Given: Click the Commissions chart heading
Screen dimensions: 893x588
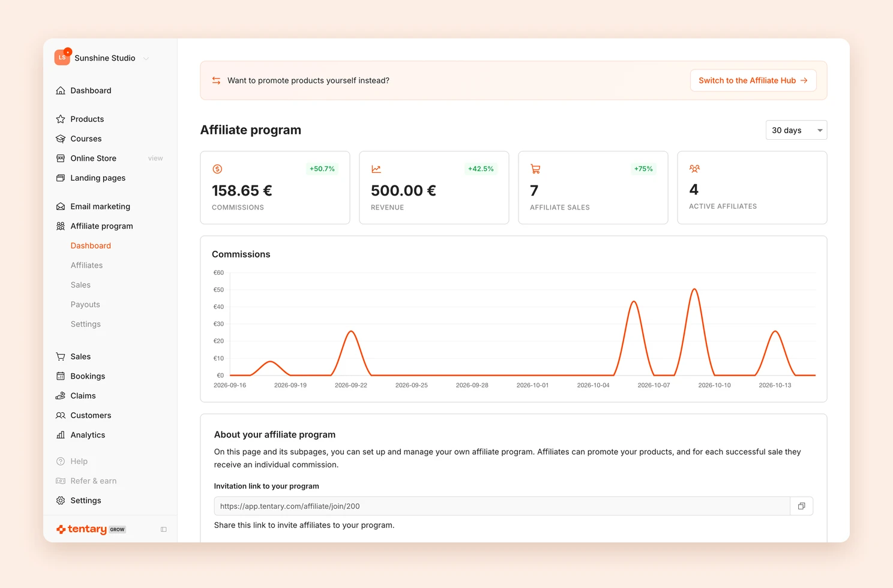Looking at the screenshot, I should [241, 254].
